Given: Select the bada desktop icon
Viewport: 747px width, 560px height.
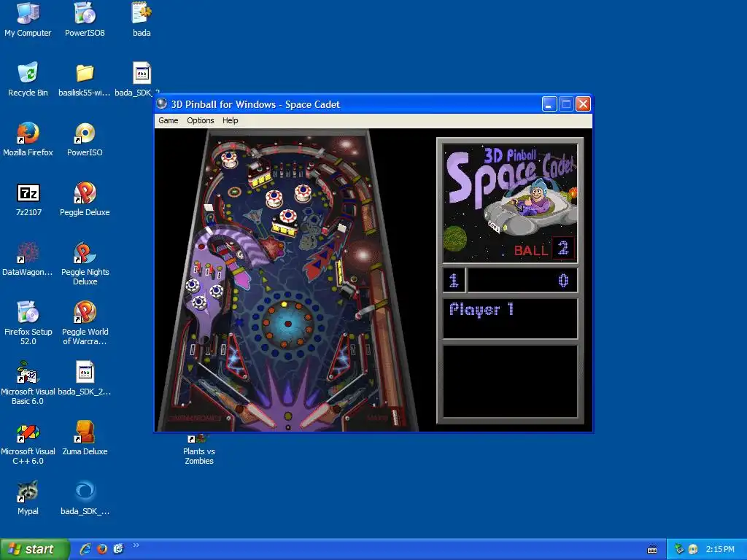Looking at the screenshot, I should click(x=142, y=20).
